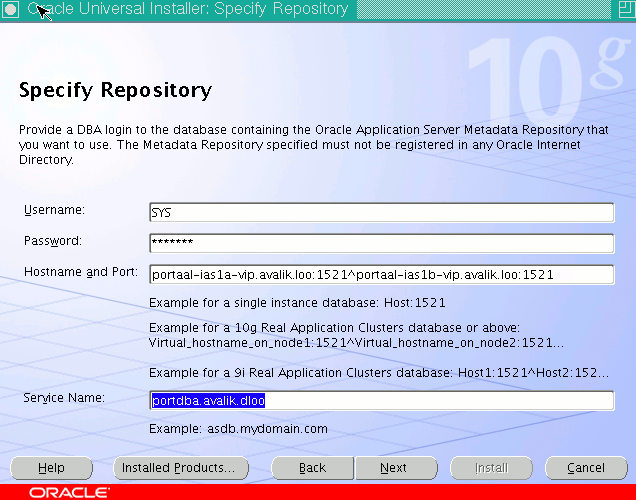Viewport: 636px width, 500px height.
Task: Proceed with the Next button
Action: tap(396, 468)
